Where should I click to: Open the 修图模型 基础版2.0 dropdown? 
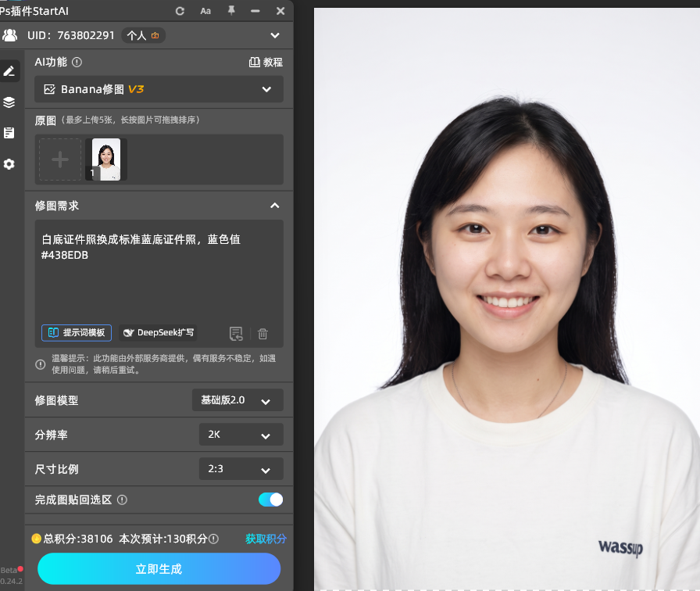(x=237, y=400)
